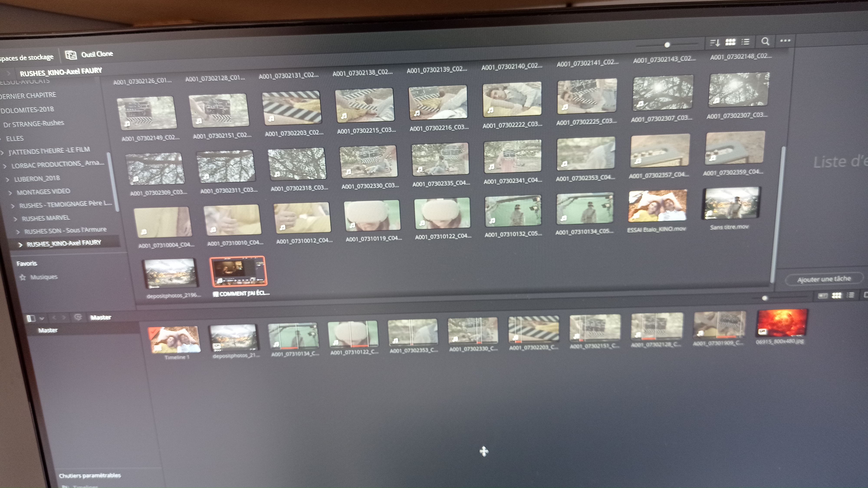Viewport: 868px width, 488px height.
Task: Open the sort order menu icon
Action: pyautogui.click(x=714, y=43)
